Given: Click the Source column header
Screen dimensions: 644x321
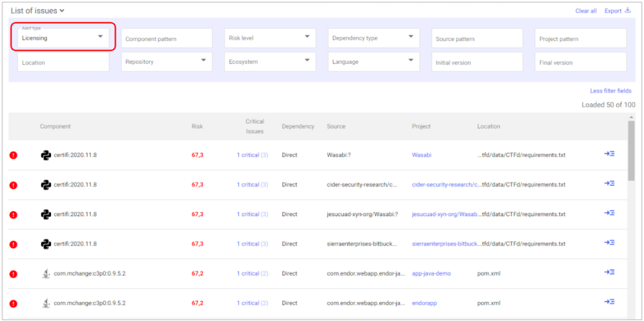Looking at the screenshot, I should [x=336, y=126].
